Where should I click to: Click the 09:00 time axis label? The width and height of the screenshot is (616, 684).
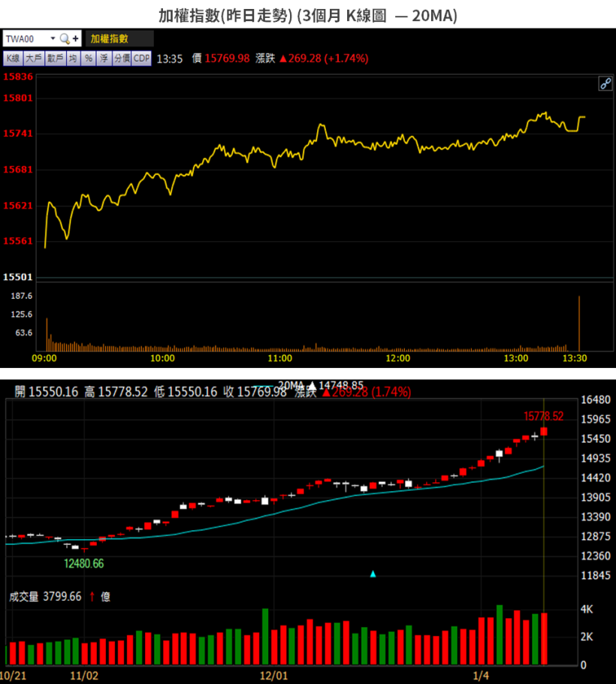coord(44,359)
